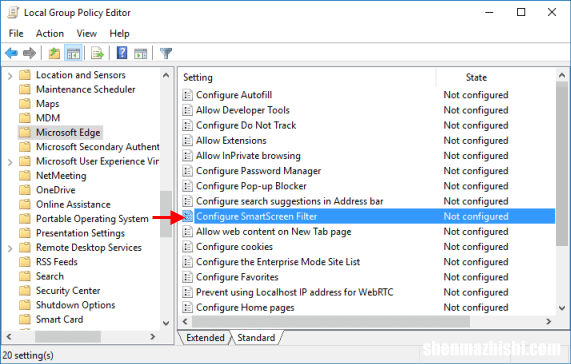Open the Help menu

pos(119,33)
